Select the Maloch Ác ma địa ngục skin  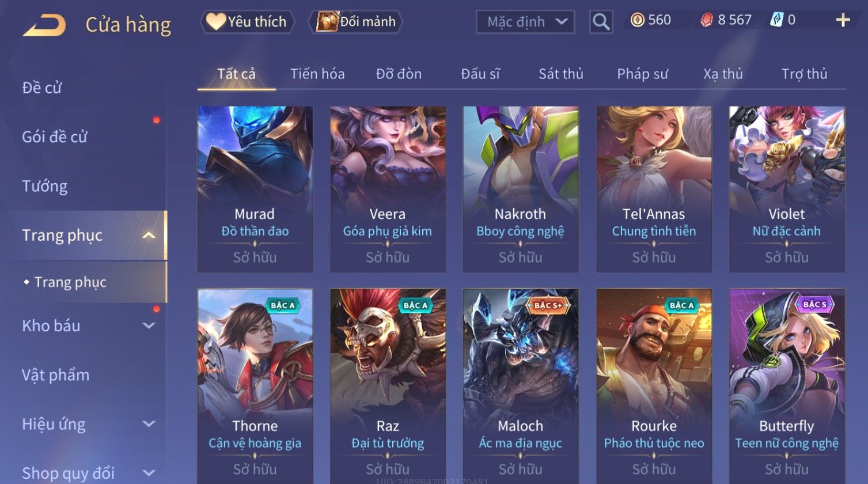(x=521, y=386)
